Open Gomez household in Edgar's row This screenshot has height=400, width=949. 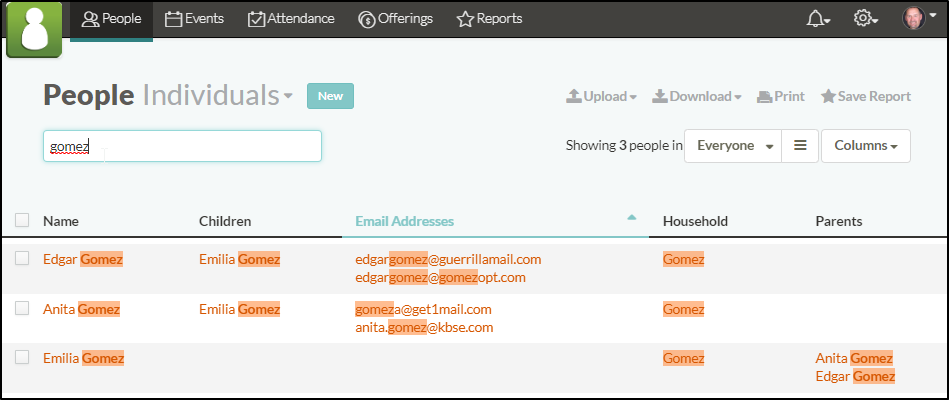click(x=684, y=260)
